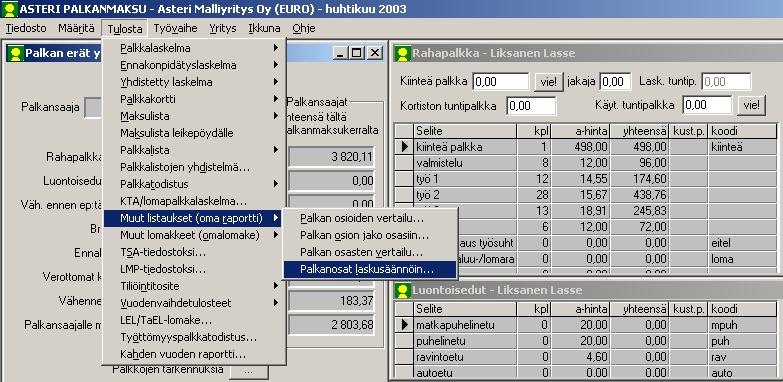Choose Kahden vuoden raportti...

[193, 355]
